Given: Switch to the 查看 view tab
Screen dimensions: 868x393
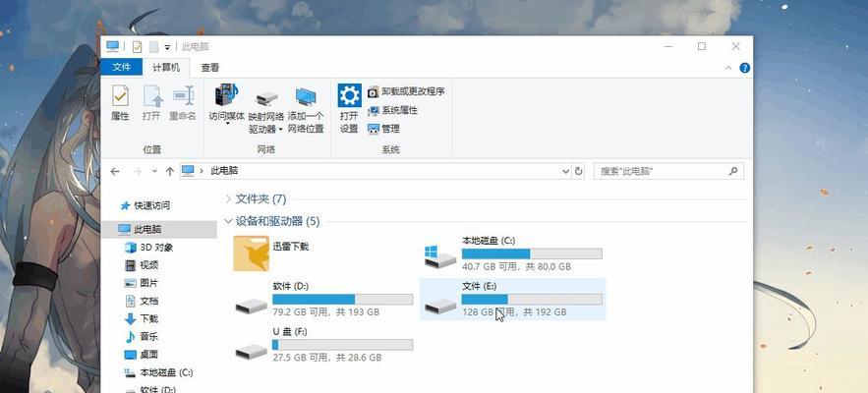Looking at the screenshot, I should pyautogui.click(x=209, y=68).
